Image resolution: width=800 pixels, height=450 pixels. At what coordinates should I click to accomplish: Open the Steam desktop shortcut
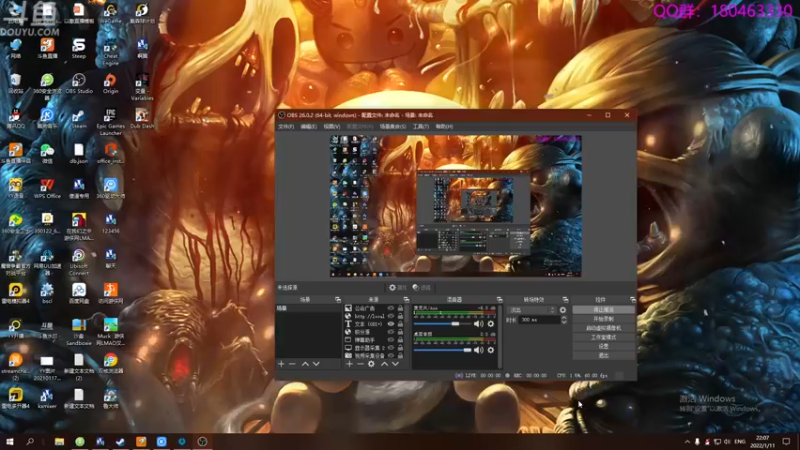tap(79, 119)
